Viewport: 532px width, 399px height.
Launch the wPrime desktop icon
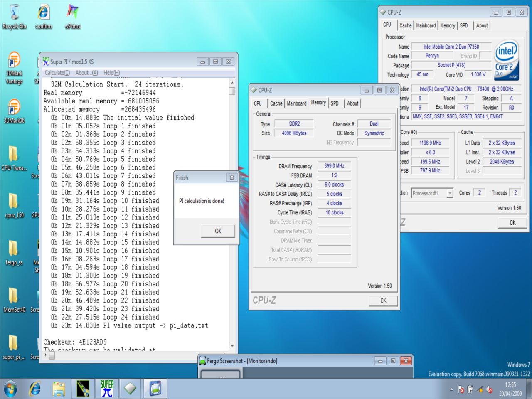pyautogui.click(x=73, y=17)
